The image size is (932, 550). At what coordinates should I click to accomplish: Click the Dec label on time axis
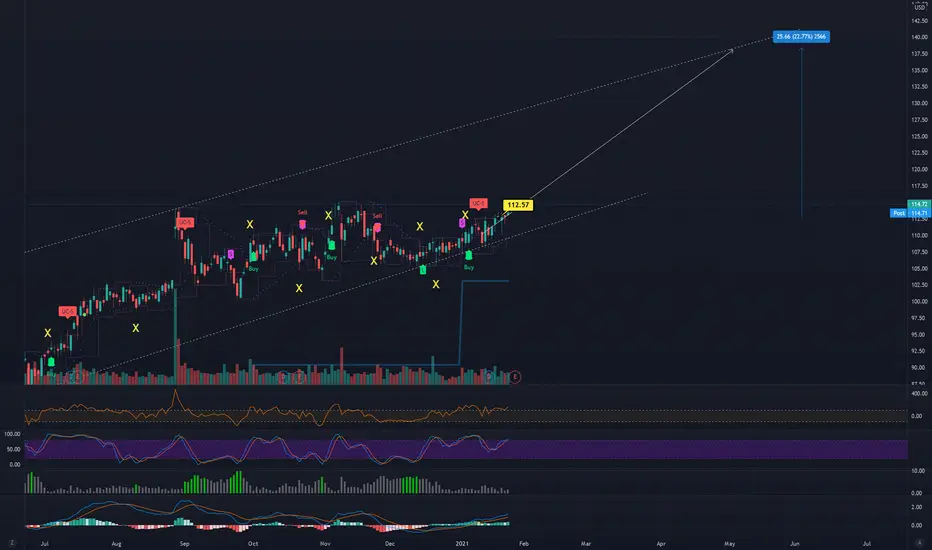click(x=390, y=543)
